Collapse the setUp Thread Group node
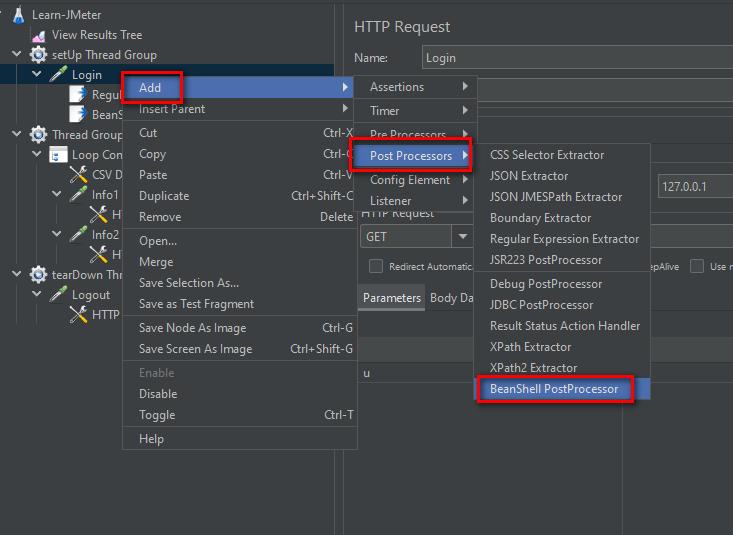The height and width of the screenshot is (535, 733). tap(17, 54)
